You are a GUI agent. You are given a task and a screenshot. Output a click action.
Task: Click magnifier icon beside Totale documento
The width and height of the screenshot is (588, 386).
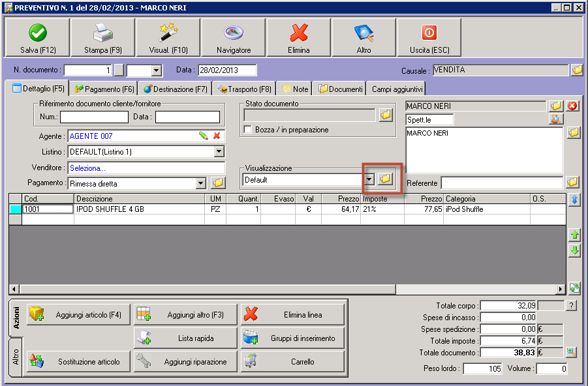tap(571, 352)
